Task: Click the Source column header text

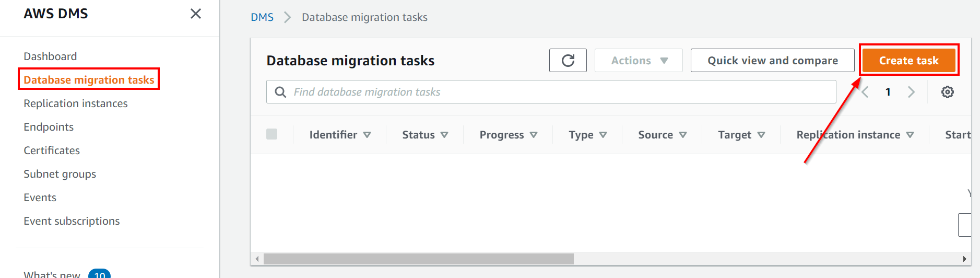Action: [655, 135]
